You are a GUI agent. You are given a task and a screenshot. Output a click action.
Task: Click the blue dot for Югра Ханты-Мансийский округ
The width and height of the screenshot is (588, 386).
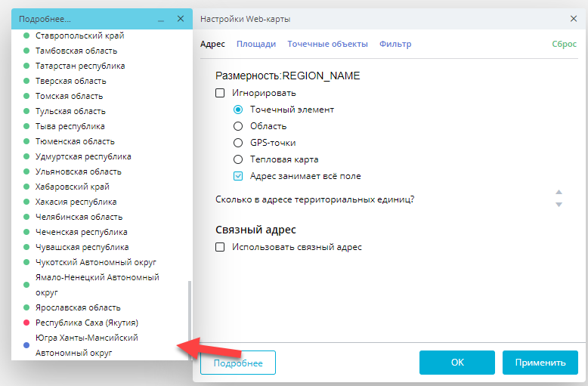(x=26, y=345)
